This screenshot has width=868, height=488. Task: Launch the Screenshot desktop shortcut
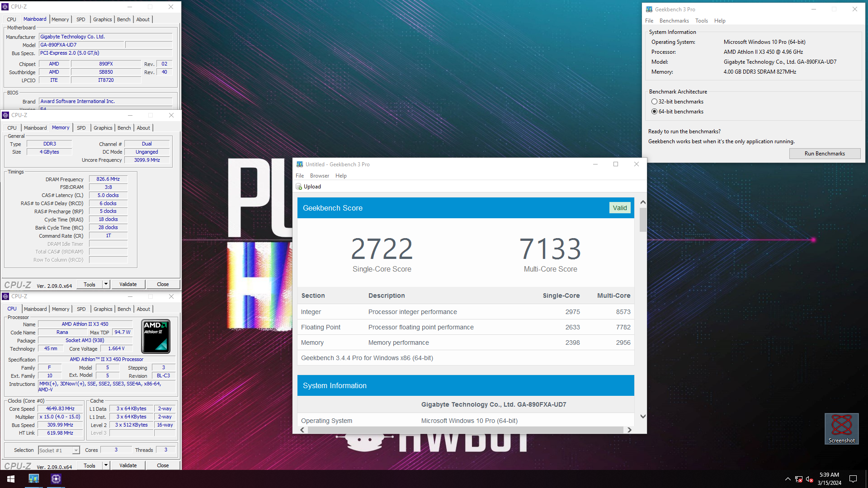pyautogui.click(x=841, y=428)
